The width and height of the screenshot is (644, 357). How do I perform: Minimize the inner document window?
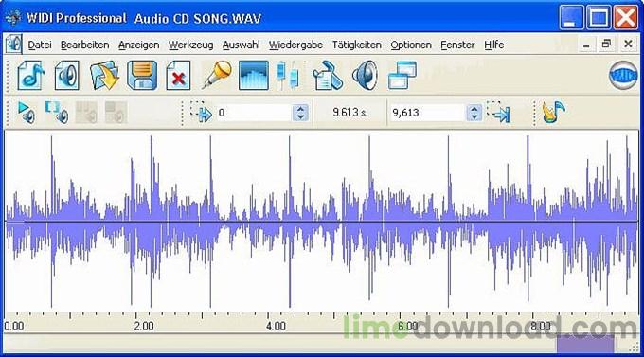(586, 45)
